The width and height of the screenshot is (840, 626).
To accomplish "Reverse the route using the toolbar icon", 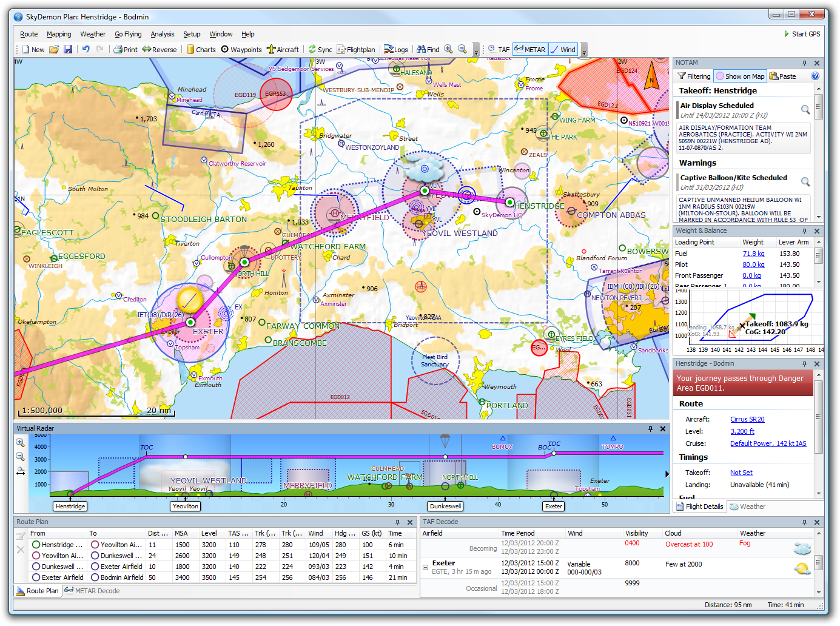I will 160,49.
